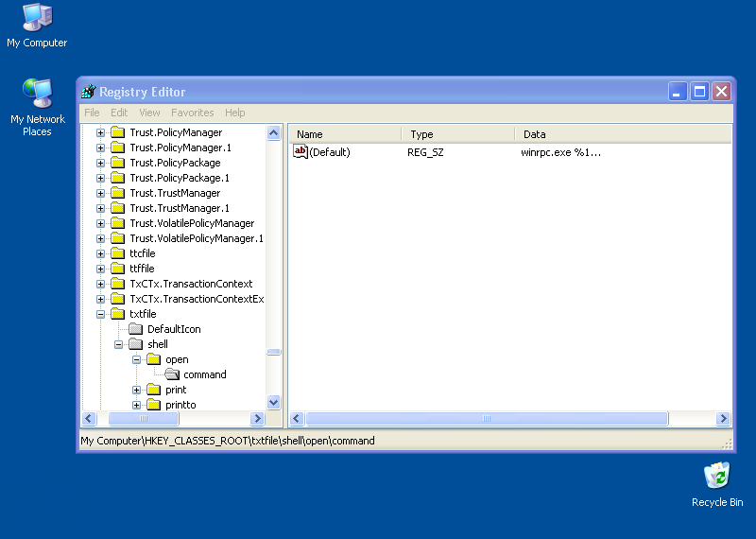Click the printto folder icon
The width and height of the screenshot is (756, 539).
pos(153,405)
